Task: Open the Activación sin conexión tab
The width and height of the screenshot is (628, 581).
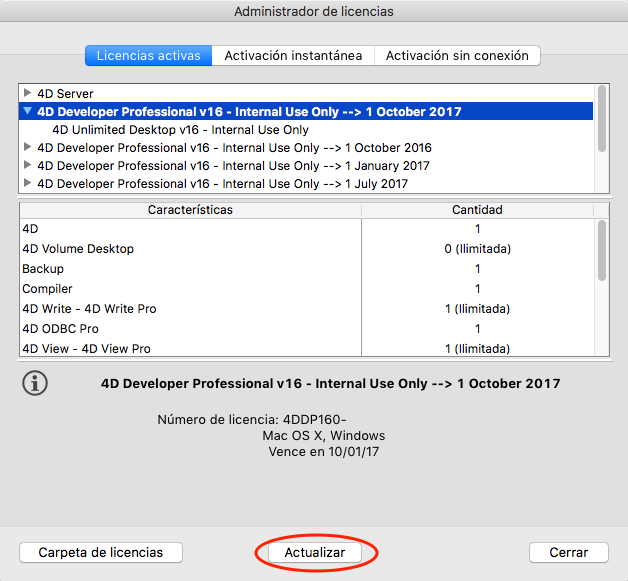Action: 457,55
